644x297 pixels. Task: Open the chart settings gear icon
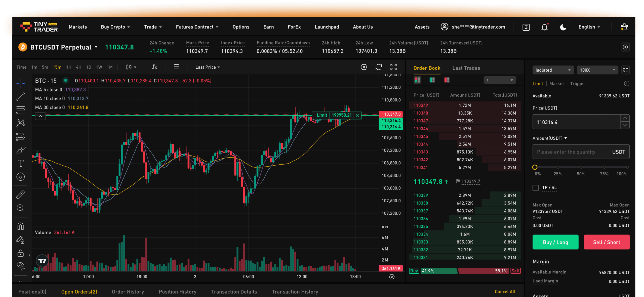pos(364,67)
